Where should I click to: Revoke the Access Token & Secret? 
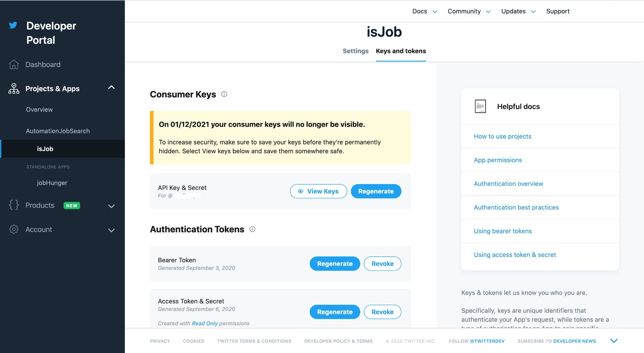(x=382, y=312)
